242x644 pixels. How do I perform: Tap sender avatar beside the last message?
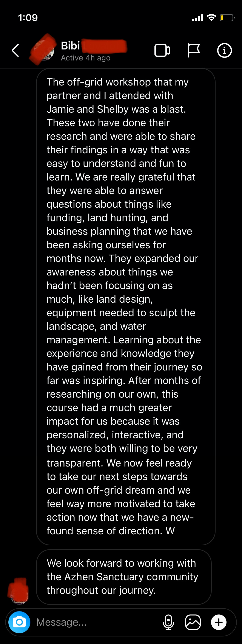tap(19, 591)
